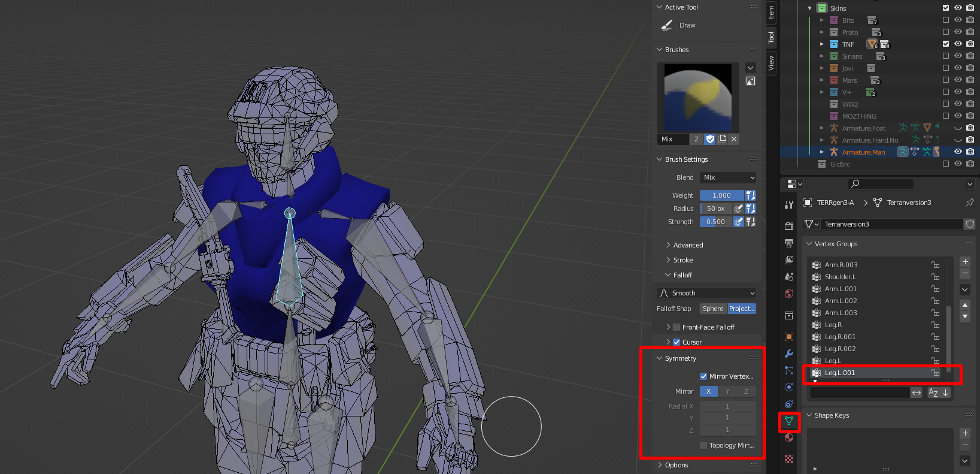
Task: Open the Object Data properties tab
Action: click(789, 421)
